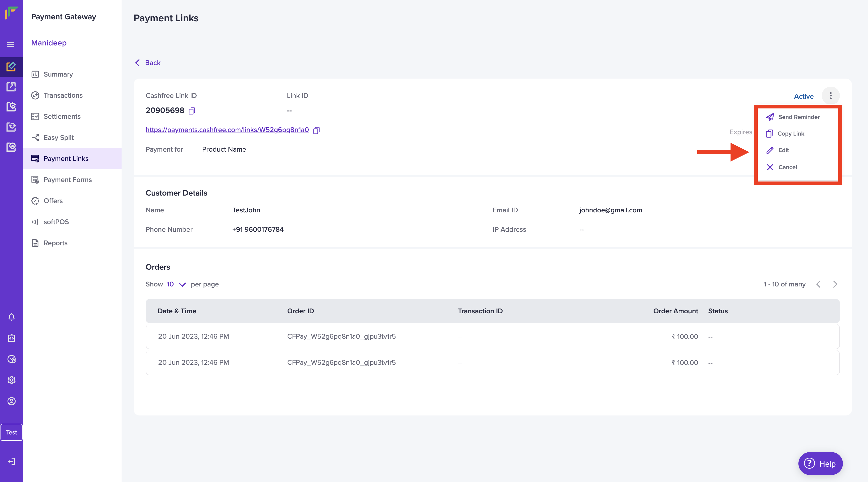868x482 pixels.
Task: Open the three-dot options menu
Action: [830, 96]
